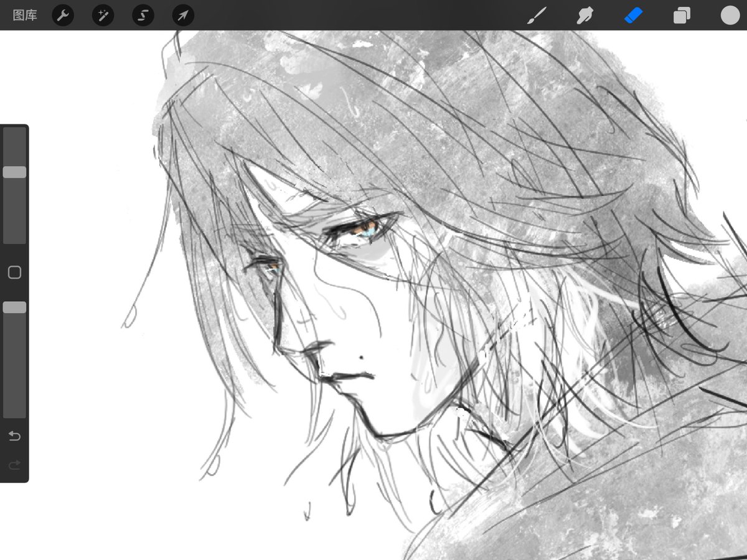The width and height of the screenshot is (747, 560).
Task: Tap the square modify button in sidebar
Action: click(x=14, y=273)
